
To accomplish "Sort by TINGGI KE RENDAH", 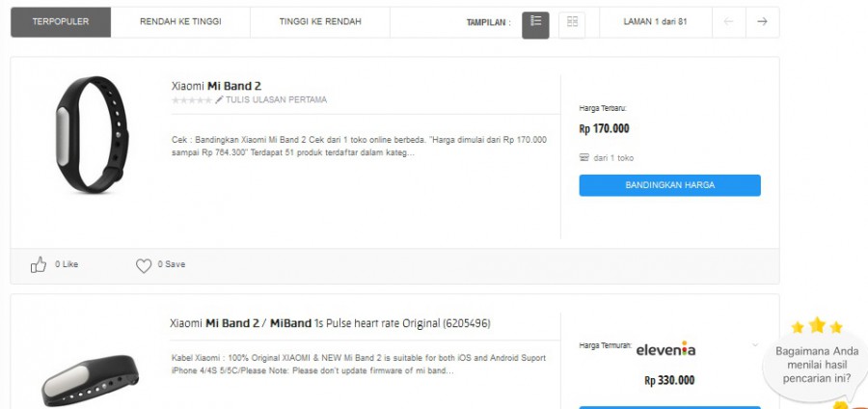I will point(320,22).
